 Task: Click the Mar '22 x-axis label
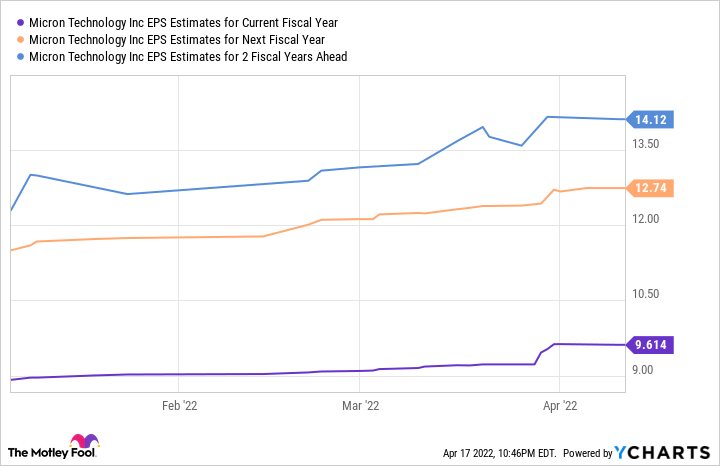[x=361, y=406]
